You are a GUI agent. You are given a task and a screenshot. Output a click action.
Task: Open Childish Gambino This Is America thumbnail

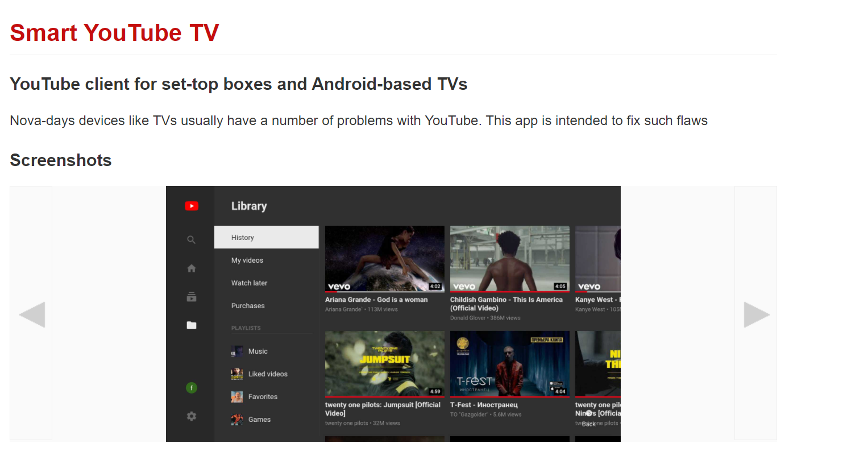510,259
